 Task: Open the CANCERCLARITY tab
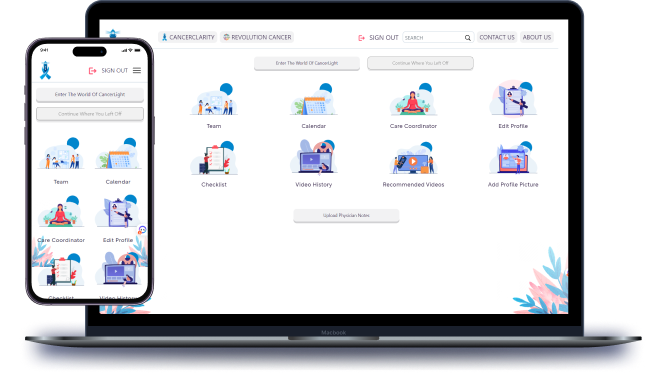point(188,37)
